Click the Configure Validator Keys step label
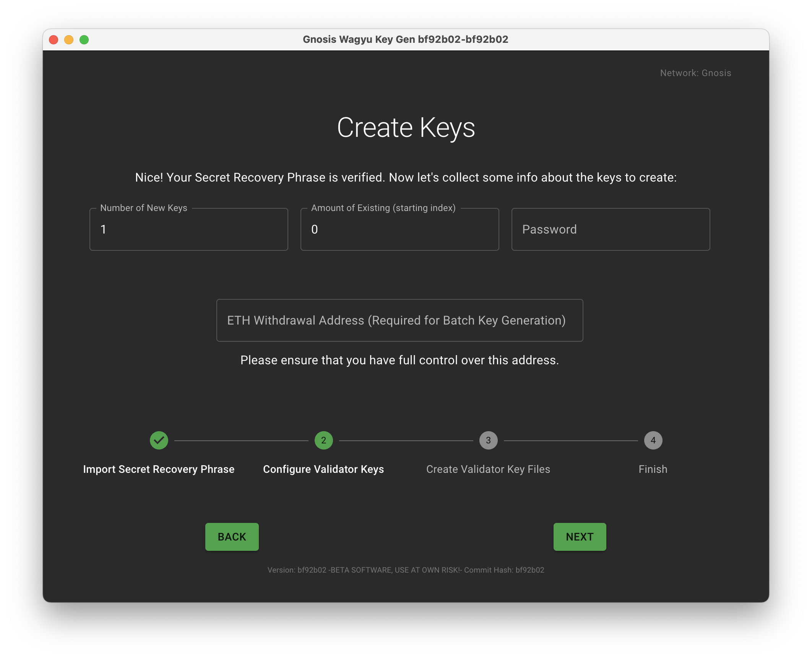The width and height of the screenshot is (812, 659). [323, 469]
